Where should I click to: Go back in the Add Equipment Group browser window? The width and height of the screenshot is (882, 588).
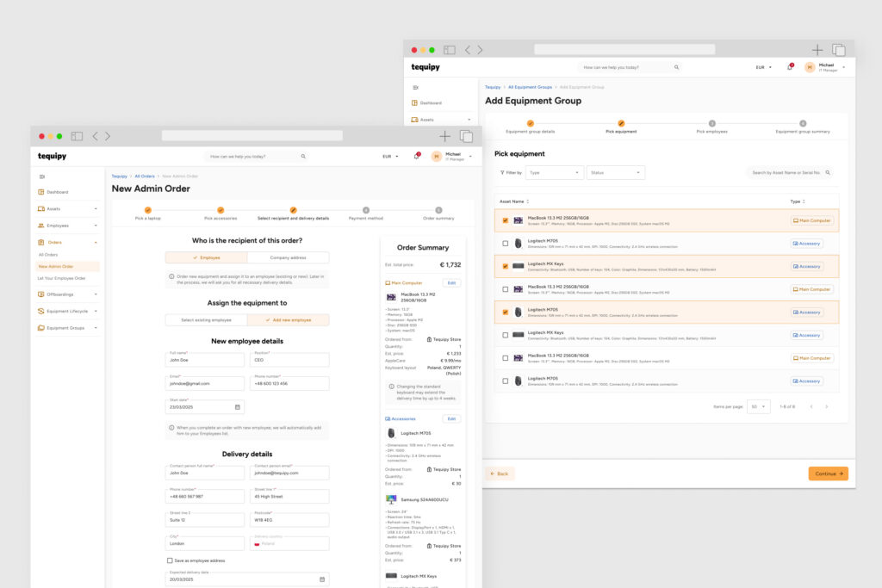click(468, 50)
